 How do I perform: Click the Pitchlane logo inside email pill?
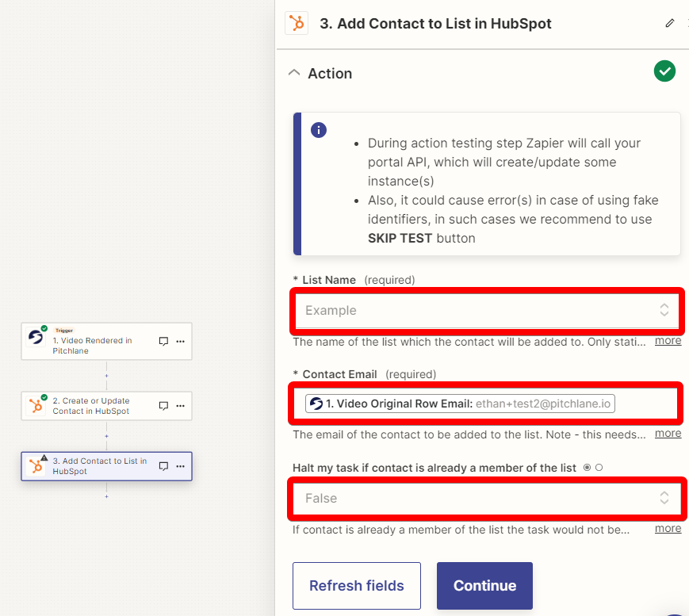316,404
